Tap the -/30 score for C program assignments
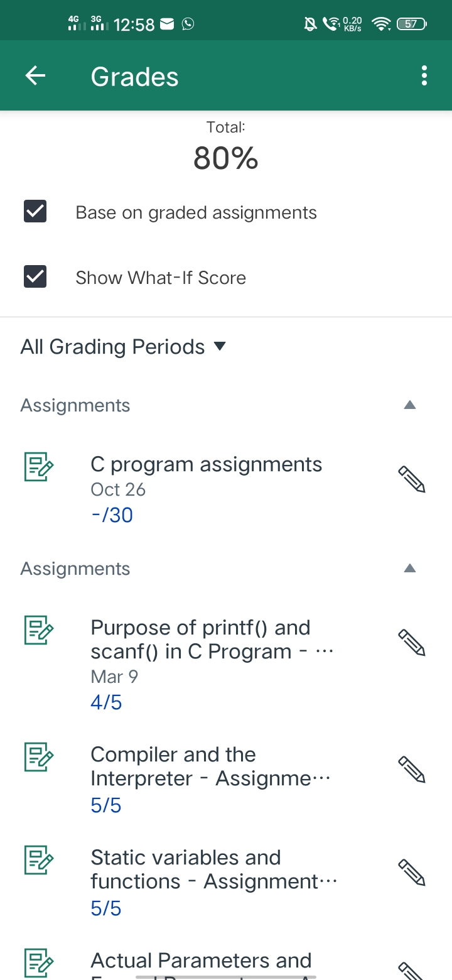452x980 pixels. coord(112,515)
